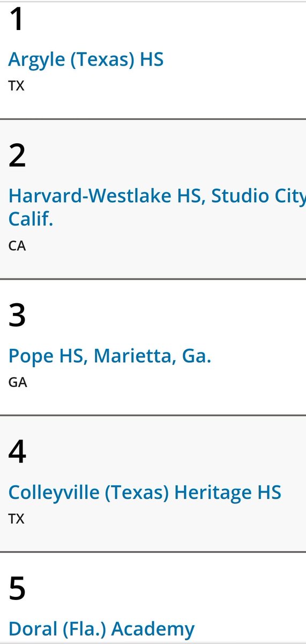Click the rank number 5
This screenshot has height=644, width=306.
click(x=17, y=588)
